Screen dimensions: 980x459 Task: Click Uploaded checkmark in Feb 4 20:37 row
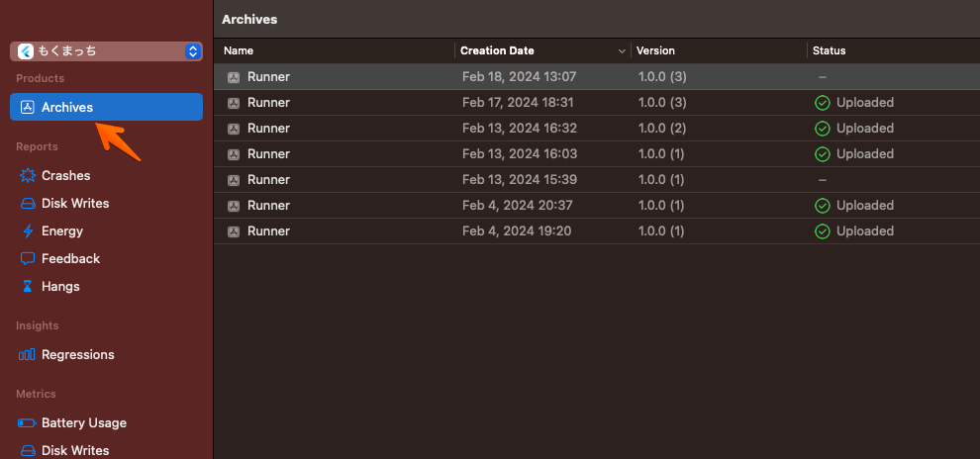click(823, 206)
